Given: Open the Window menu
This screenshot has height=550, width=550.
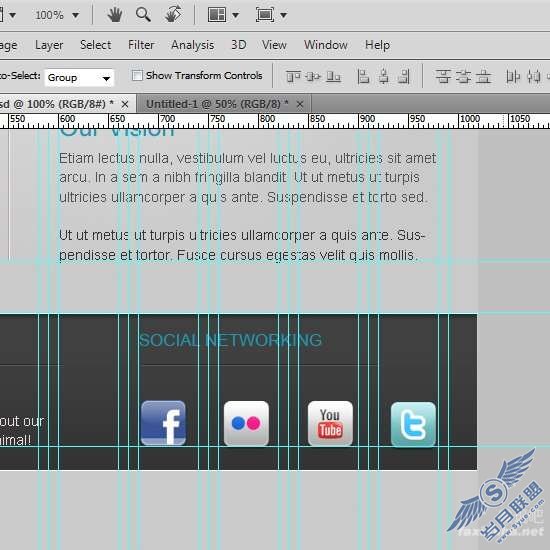Looking at the screenshot, I should (x=326, y=45).
